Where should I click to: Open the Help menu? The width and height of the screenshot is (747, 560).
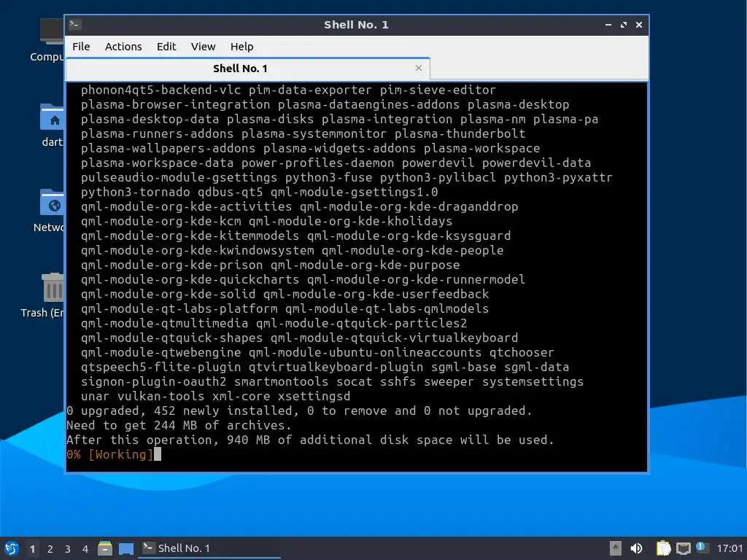pyautogui.click(x=242, y=47)
